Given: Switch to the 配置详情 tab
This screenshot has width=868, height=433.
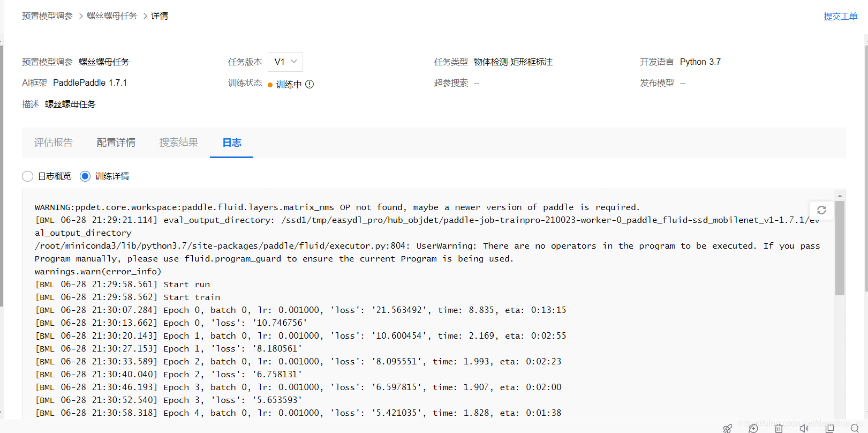Looking at the screenshot, I should [x=116, y=143].
